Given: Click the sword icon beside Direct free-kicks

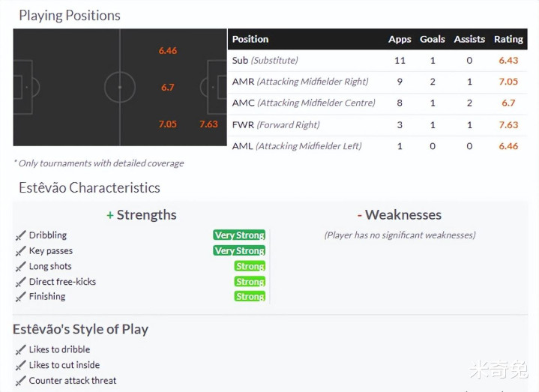Looking at the screenshot, I should coord(20,282).
